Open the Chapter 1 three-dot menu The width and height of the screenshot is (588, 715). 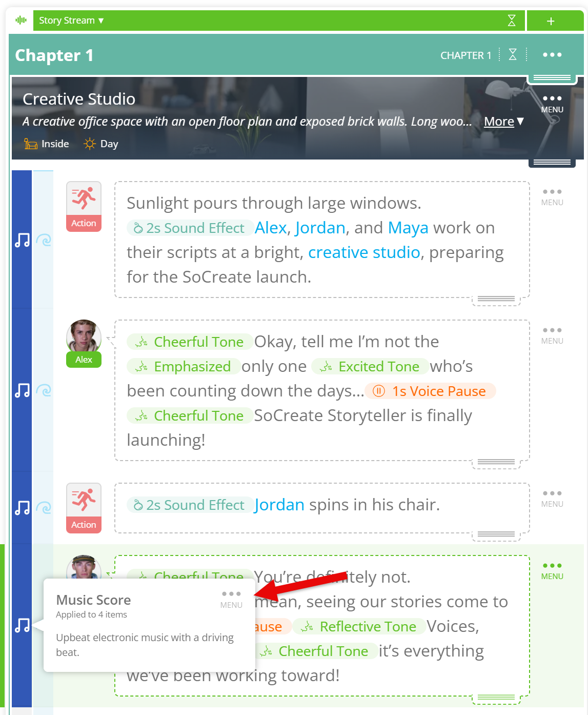[552, 55]
